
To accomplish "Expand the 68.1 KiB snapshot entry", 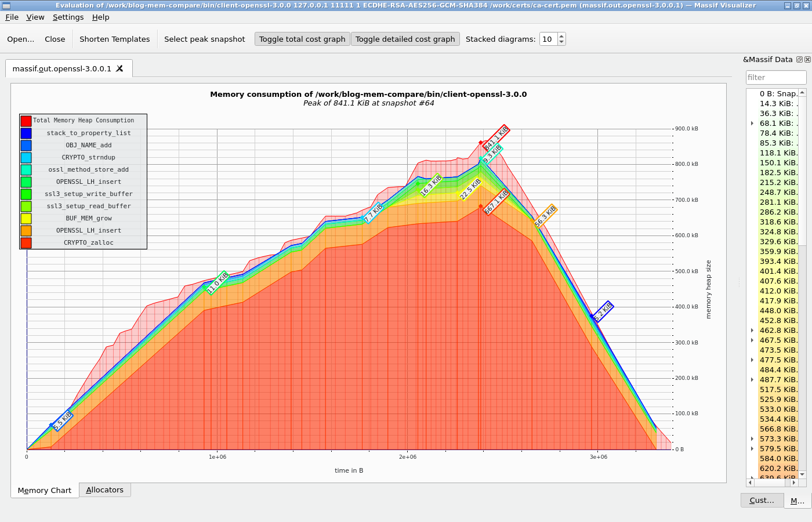I will click(752, 123).
